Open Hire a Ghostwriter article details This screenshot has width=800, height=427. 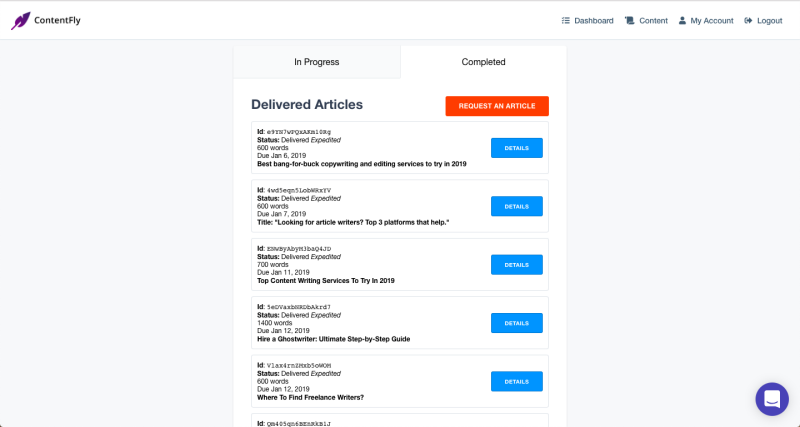[517, 323]
